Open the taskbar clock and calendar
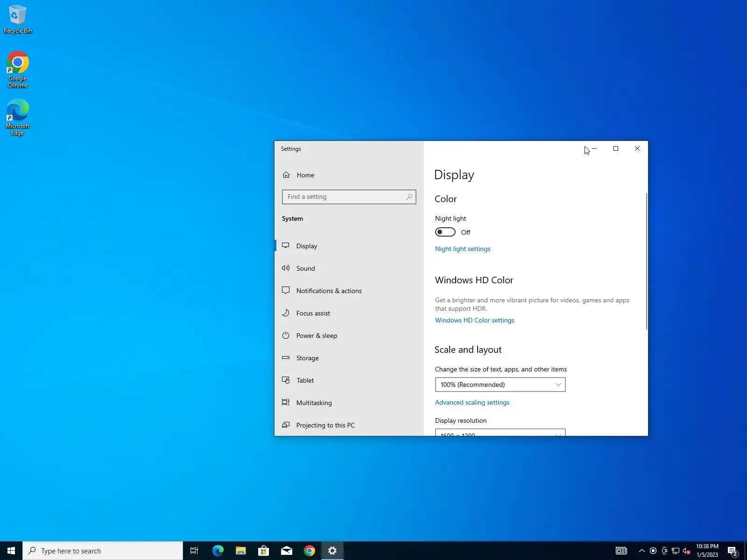Viewport: 747px width, 560px height. click(x=707, y=551)
